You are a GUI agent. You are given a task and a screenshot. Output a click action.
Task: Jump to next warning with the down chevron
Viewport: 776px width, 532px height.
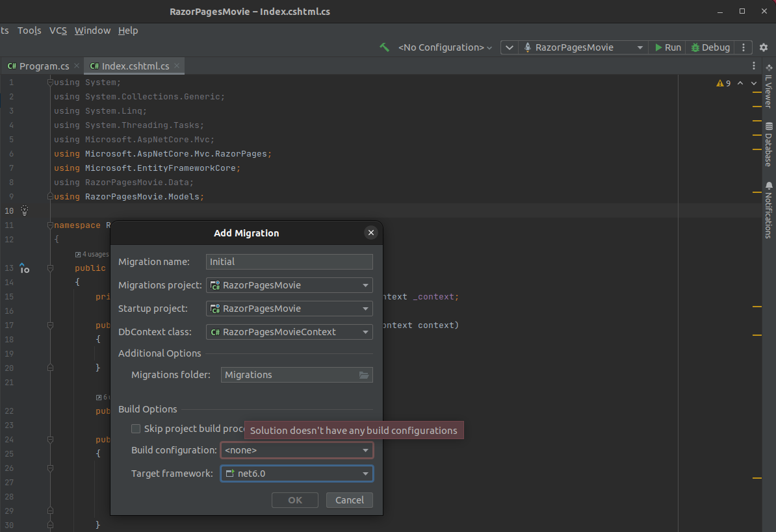pos(753,83)
